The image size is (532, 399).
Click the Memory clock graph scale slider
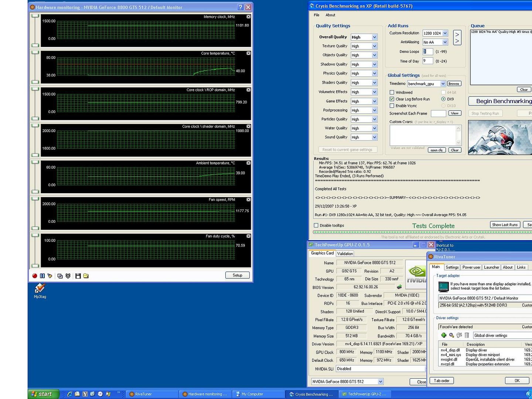tap(35, 31)
